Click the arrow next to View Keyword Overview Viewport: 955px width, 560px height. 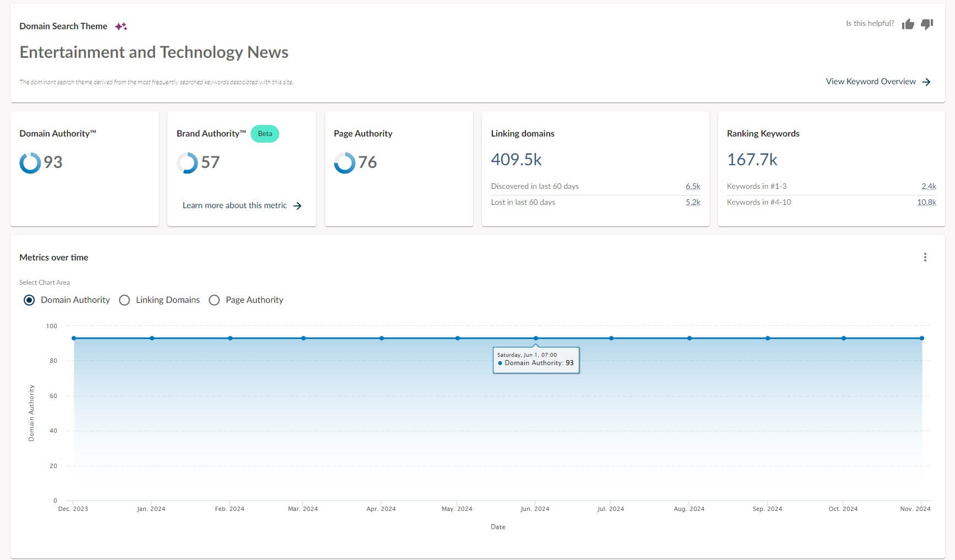point(927,81)
